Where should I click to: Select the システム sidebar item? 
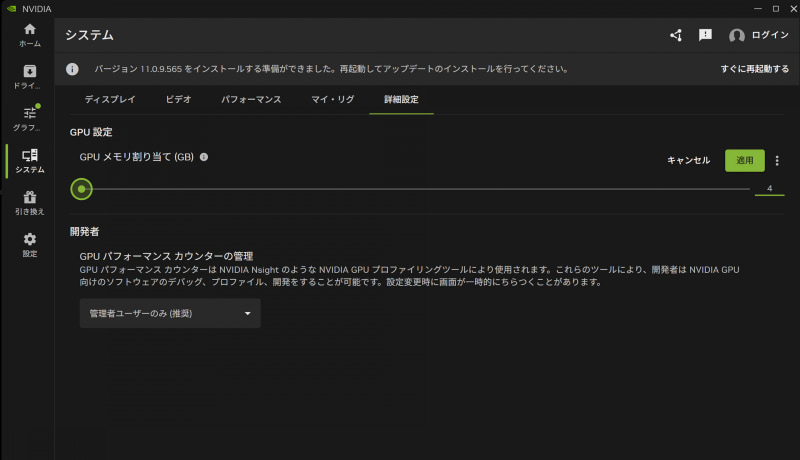pyautogui.click(x=30, y=161)
